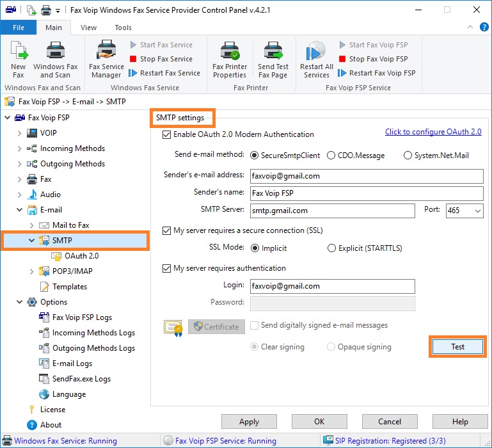
Task: Collapse the E-mail node
Action: (x=19, y=210)
